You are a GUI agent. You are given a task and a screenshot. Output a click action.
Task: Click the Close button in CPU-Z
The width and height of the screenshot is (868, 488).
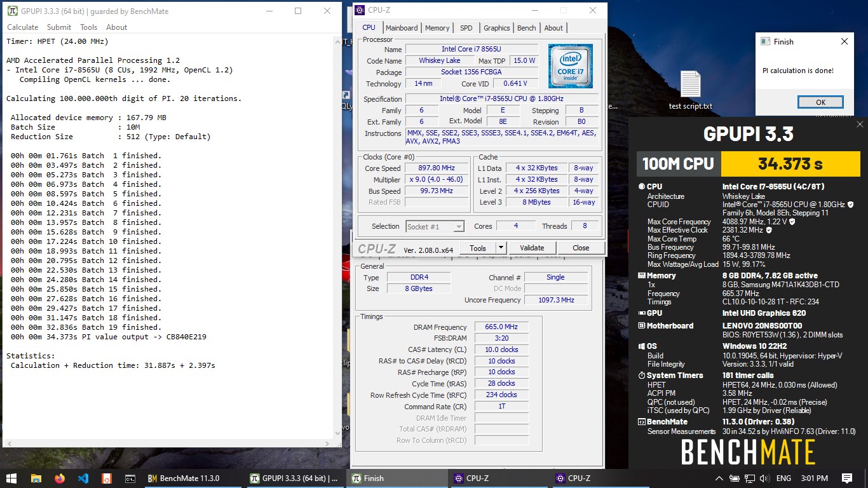581,248
